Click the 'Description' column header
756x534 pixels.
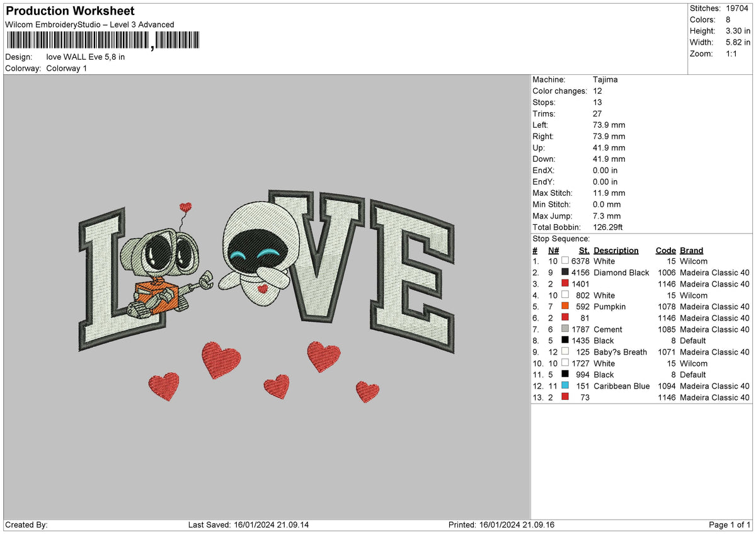click(616, 250)
